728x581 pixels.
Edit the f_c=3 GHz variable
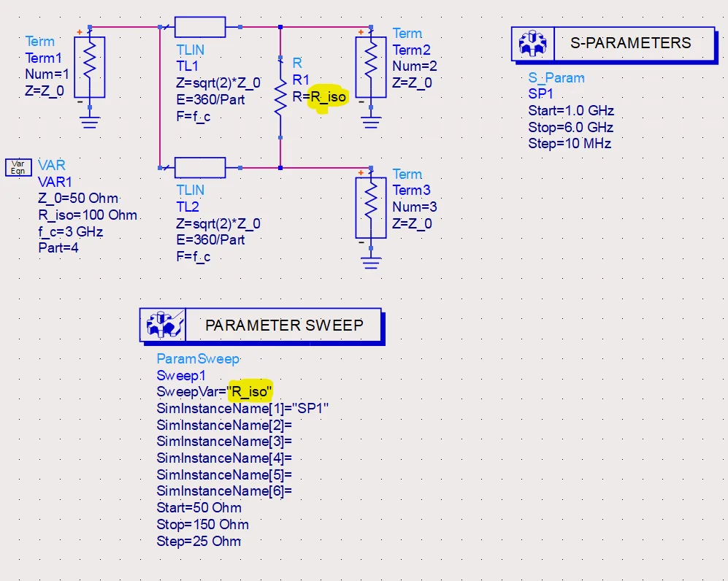(71, 231)
